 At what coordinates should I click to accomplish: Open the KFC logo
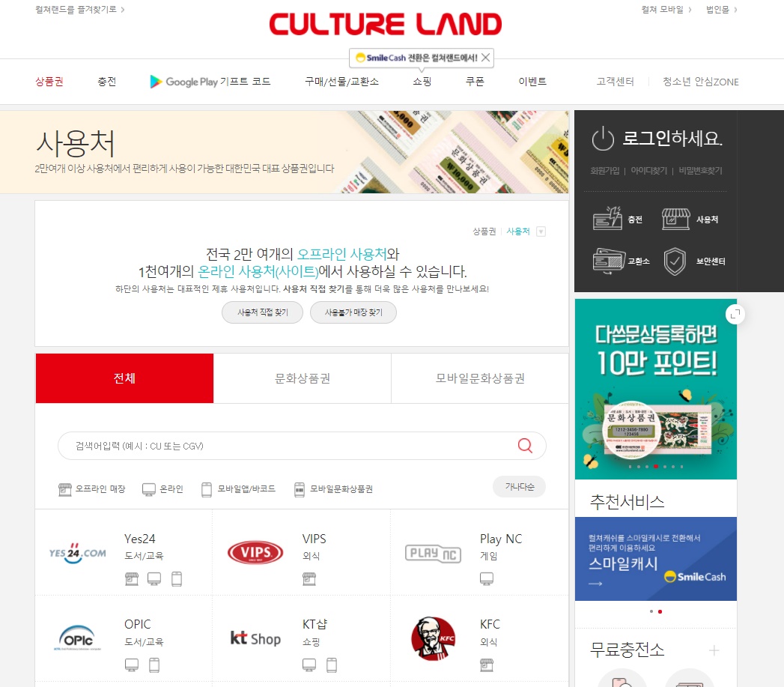click(x=433, y=638)
